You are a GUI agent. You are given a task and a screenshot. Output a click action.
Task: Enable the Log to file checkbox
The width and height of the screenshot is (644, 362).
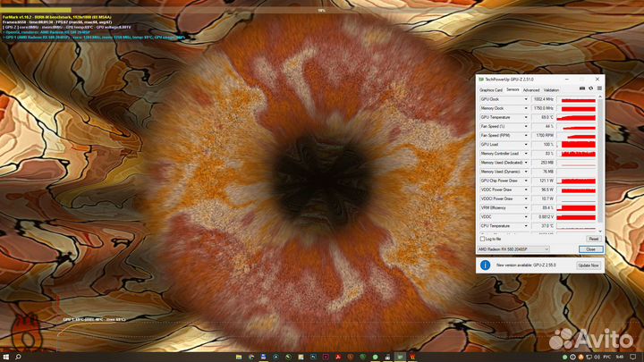[x=483, y=239]
